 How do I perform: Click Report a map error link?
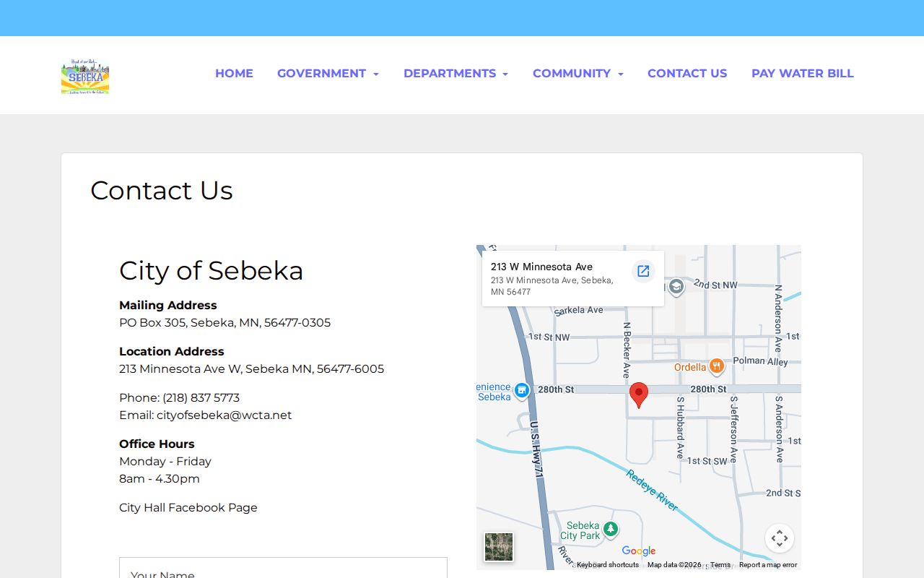click(768, 565)
